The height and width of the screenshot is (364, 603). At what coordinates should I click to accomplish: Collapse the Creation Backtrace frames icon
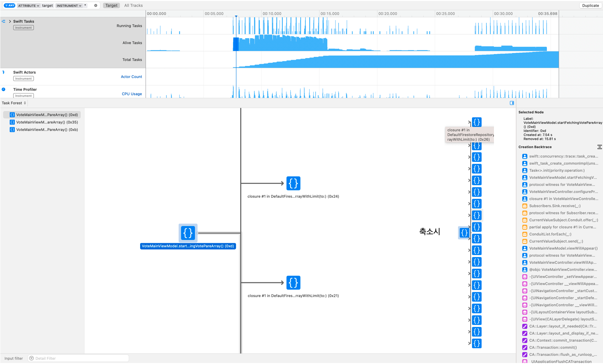[x=599, y=147]
